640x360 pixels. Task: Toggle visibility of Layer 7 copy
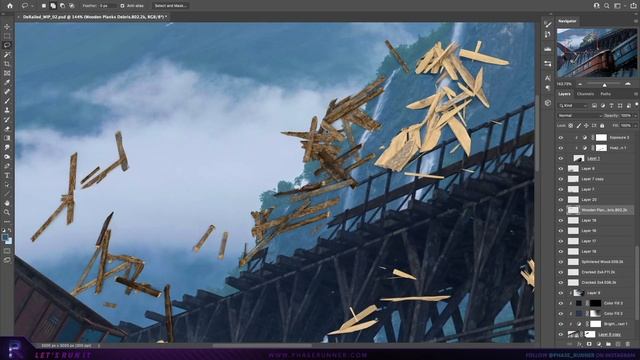click(561, 179)
